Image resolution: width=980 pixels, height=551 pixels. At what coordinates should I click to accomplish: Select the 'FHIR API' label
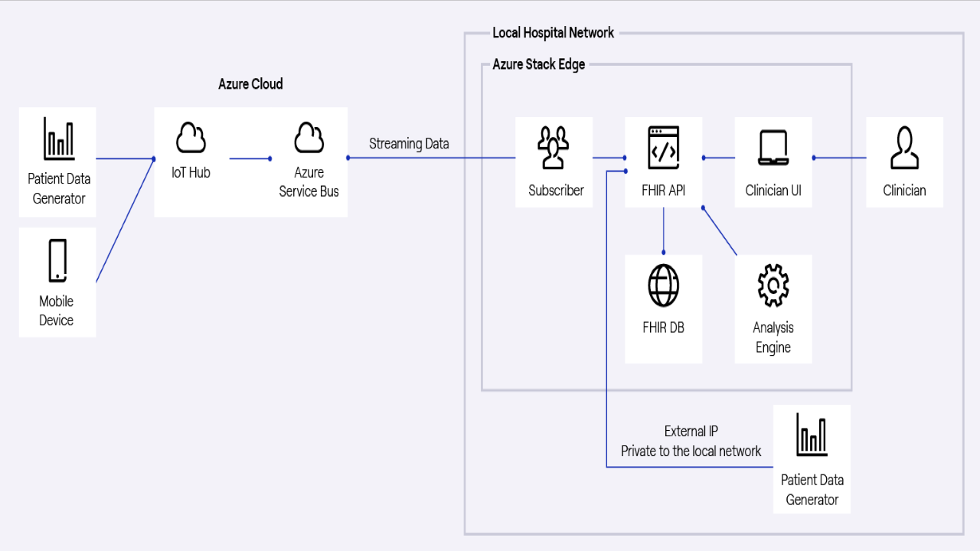[663, 191]
